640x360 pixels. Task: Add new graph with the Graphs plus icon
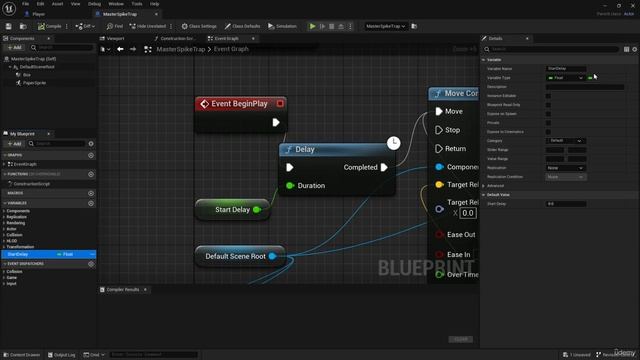(91, 156)
